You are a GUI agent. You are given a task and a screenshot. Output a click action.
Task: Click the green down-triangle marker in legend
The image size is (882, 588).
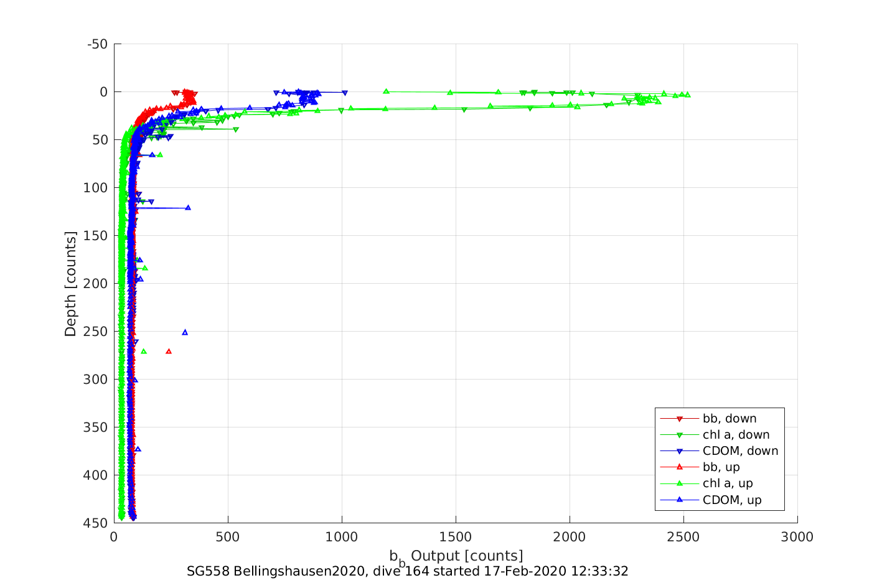(x=680, y=435)
